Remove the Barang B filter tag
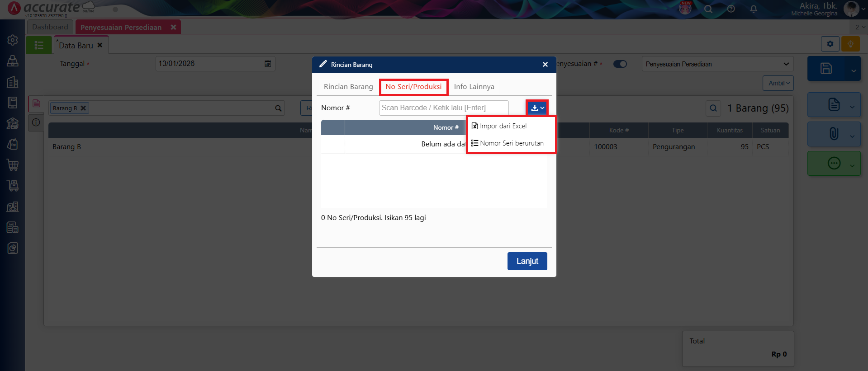Image resolution: width=868 pixels, height=371 pixels. coord(83,108)
